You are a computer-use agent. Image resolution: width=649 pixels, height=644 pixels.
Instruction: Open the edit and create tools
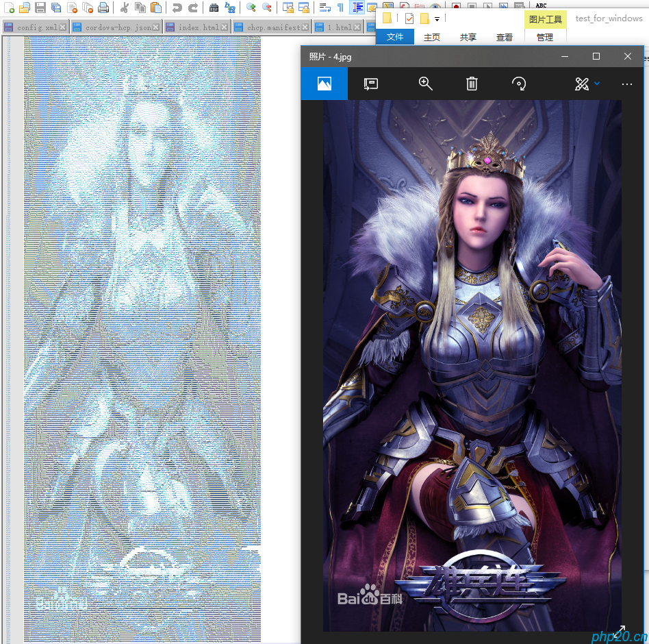[x=581, y=84]
